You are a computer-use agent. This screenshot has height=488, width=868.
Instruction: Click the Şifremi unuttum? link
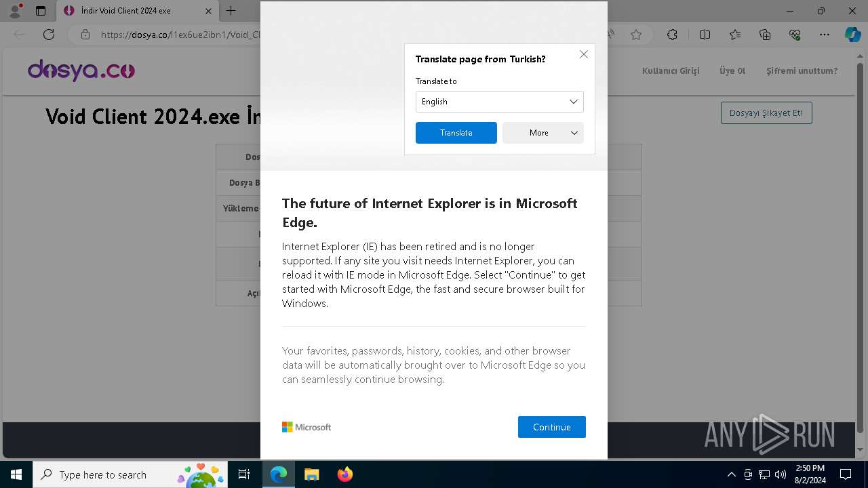(802, 70)
